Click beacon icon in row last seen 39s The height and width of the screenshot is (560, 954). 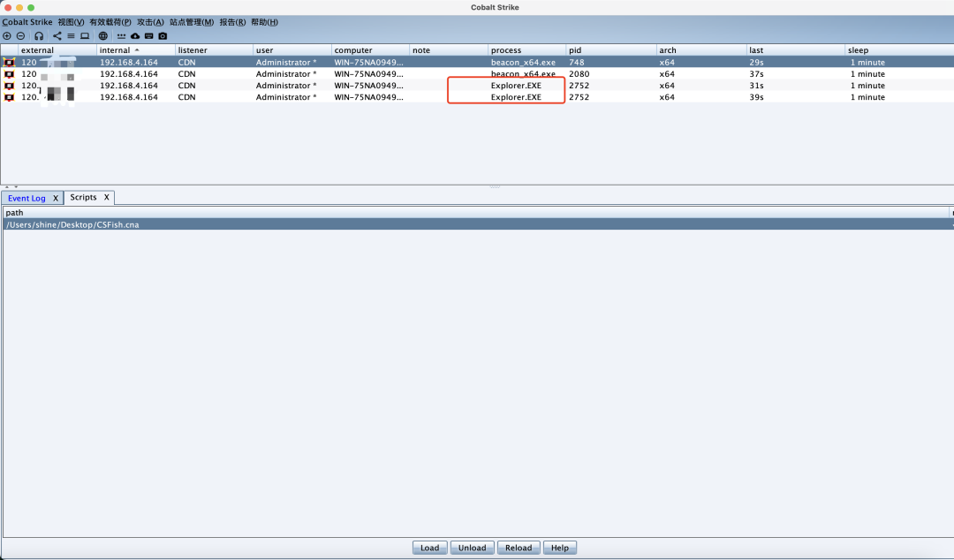pyautogui.click(x=9, y=97)
